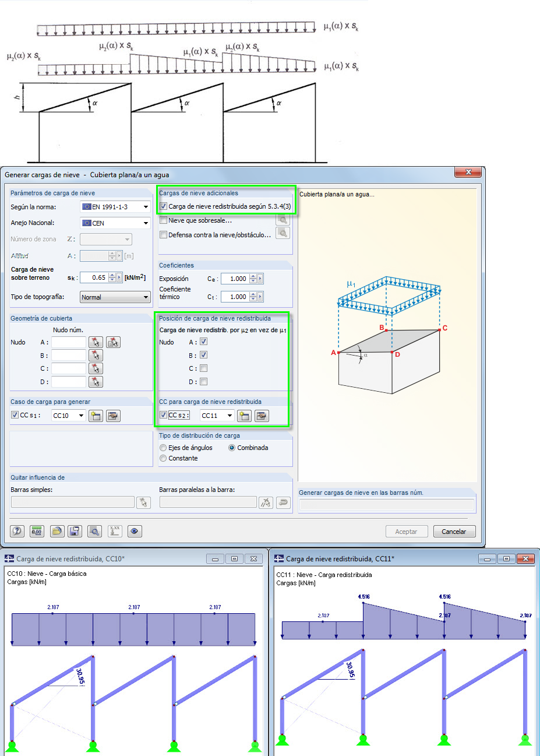The height and width of the screenshot is (756, 540).
Task: Save settings with floppy disk icon
Action: coord(75,531)
